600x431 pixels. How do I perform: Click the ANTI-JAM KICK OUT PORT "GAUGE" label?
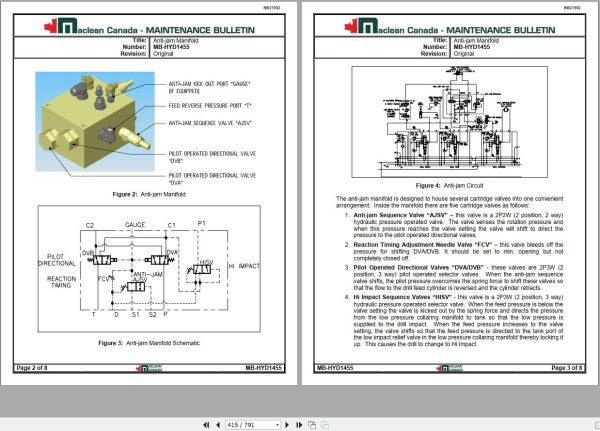click(209, 87)
